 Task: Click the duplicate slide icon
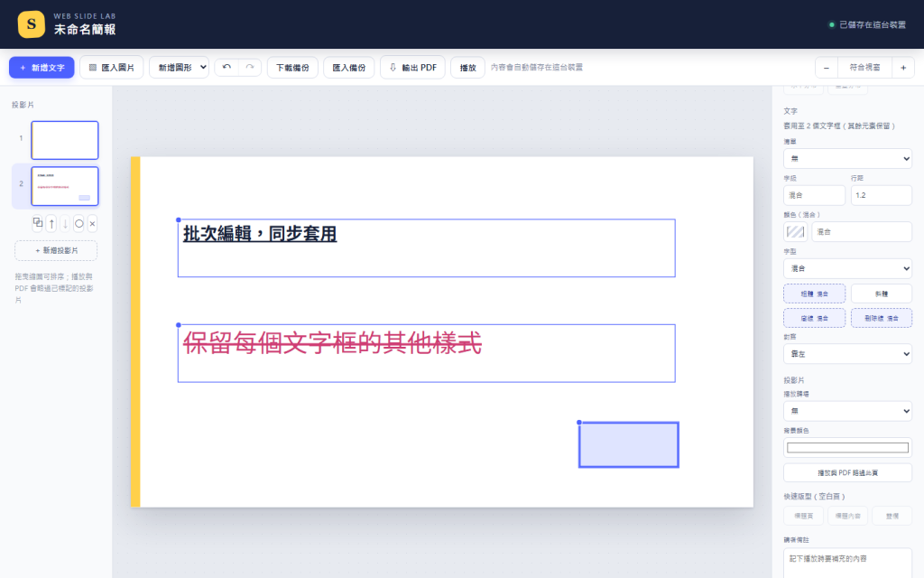pyautogui.click(x=38, y=223)
